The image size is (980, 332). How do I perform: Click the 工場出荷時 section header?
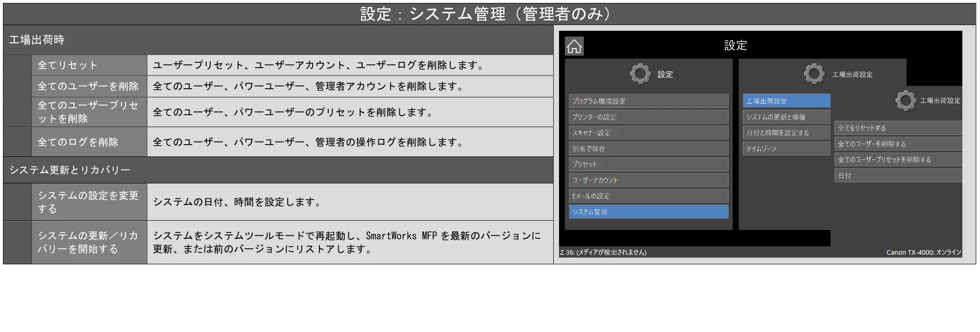(278, 40)
